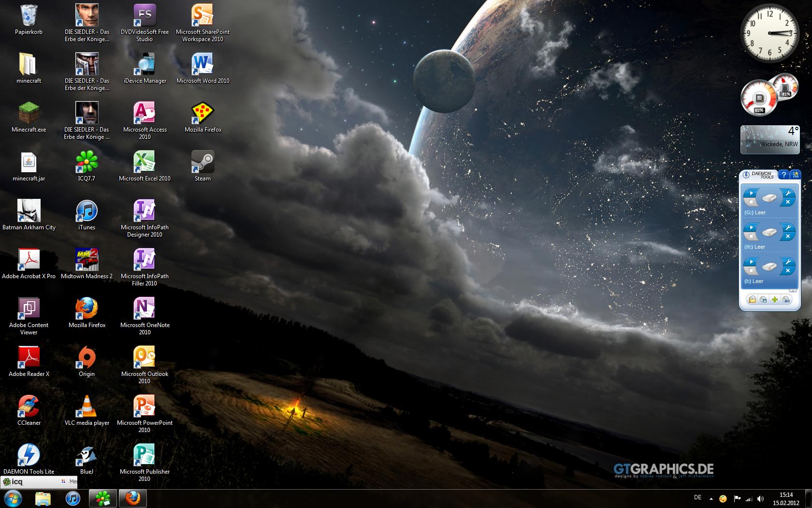Open the Steam desktop shortcut
Viewport: 812px width, 508px height.
click(203, 162)
